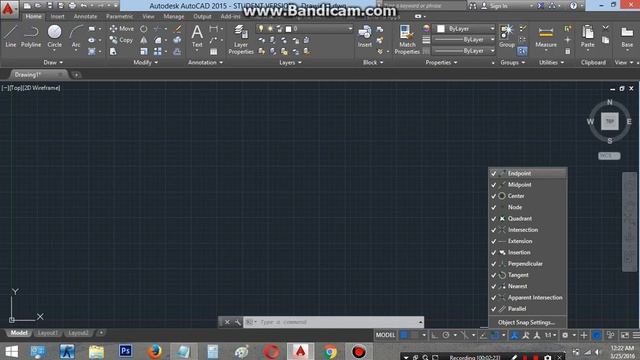
Task: Toggle the Center object snap
Action: click(528, 196)
